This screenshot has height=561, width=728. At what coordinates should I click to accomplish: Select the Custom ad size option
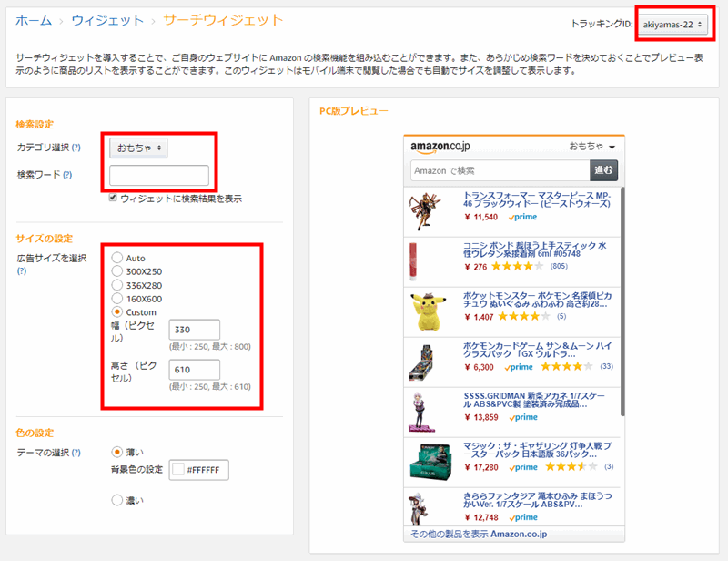[117, 311]
